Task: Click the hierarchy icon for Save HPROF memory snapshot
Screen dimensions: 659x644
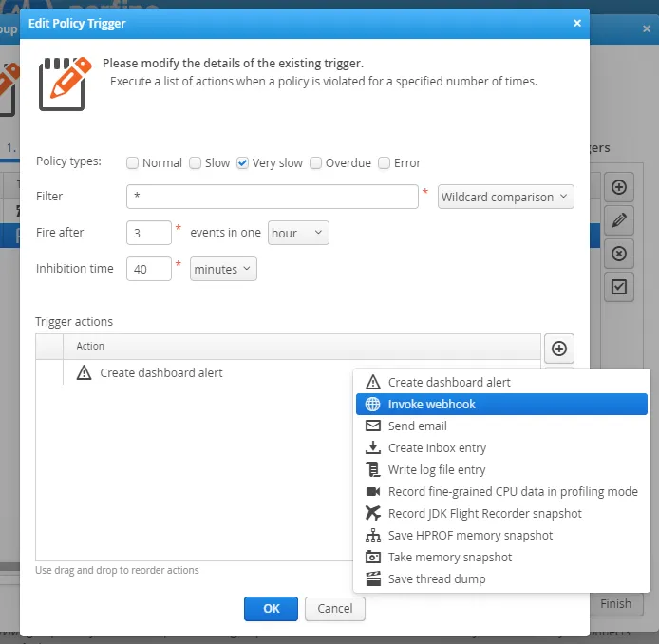Action: pyautogui.click(x=373, y=535)
